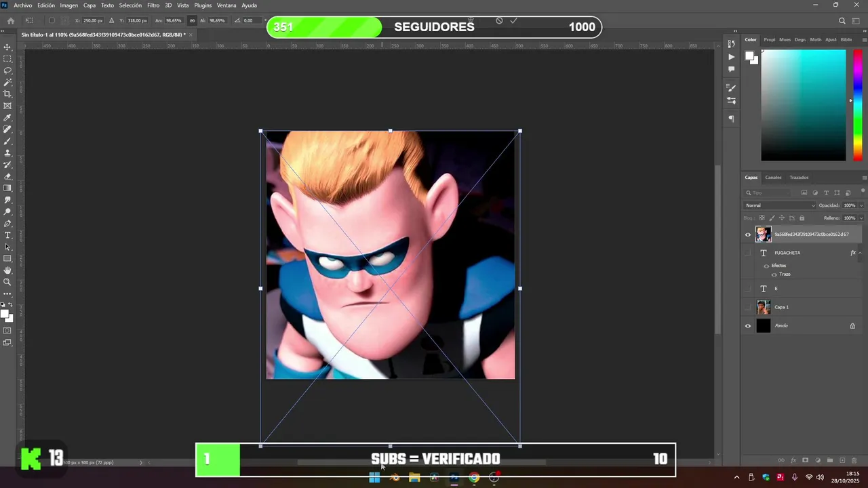Open the Normal blend mode dropdown

pyautogui.click(x=780, y=205)
